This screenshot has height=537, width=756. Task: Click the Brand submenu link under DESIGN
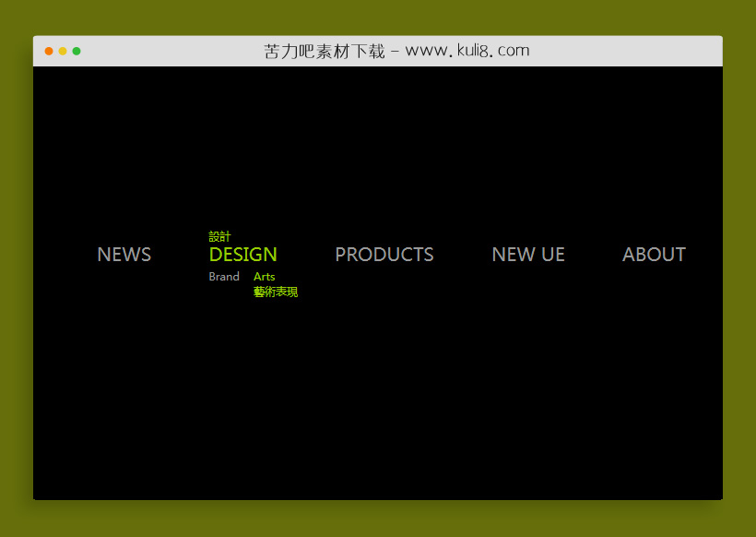(x=224, y=277)
